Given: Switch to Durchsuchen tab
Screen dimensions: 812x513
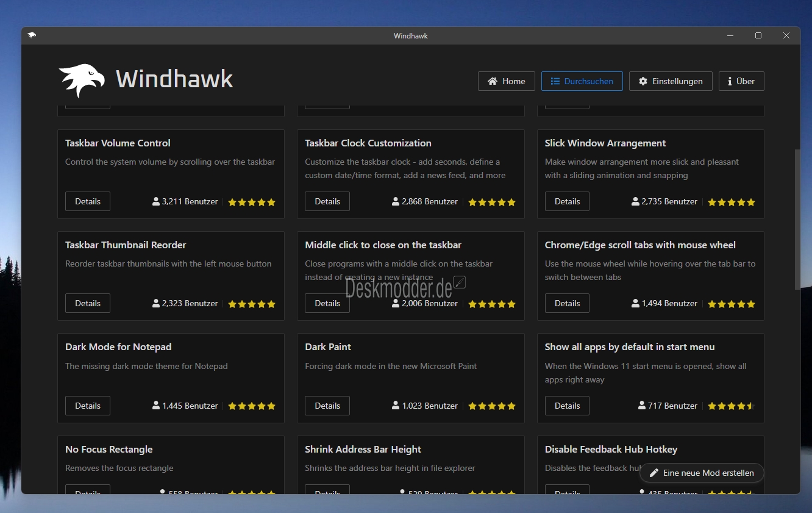Looking at the screenshot, I should 582,81.
